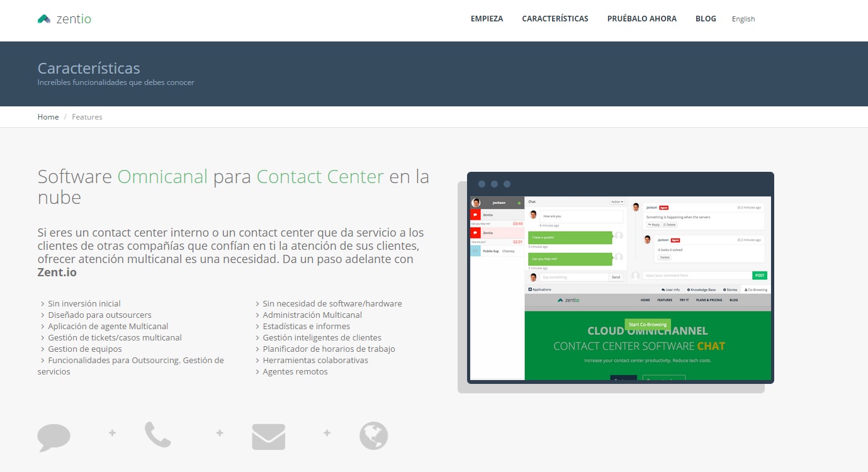Viewport: 868px width, 472px height.
Task: Click the globe web channel icon
Action: (374, 435)
